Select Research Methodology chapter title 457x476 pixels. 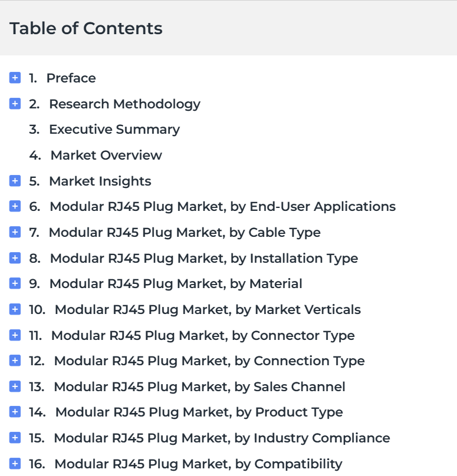pyautogui.click(x=124, y=104)
